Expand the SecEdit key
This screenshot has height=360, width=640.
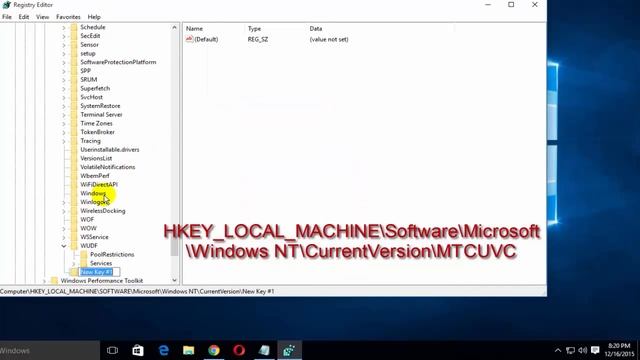[64, 36]
